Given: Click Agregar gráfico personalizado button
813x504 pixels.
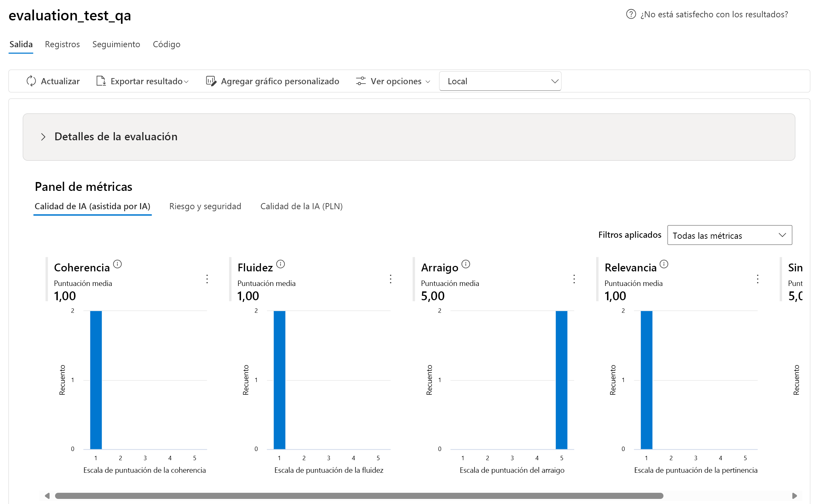Looking at the screenshot, I should coord(273,81).
